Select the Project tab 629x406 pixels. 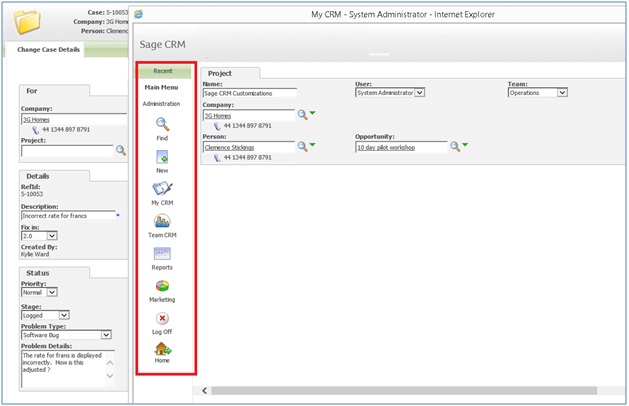click(x=219, y=73)
